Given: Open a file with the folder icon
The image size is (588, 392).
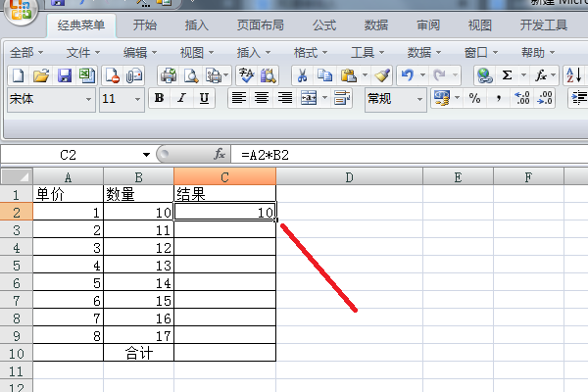Looking at the screenshot, I should pos(41,75).
